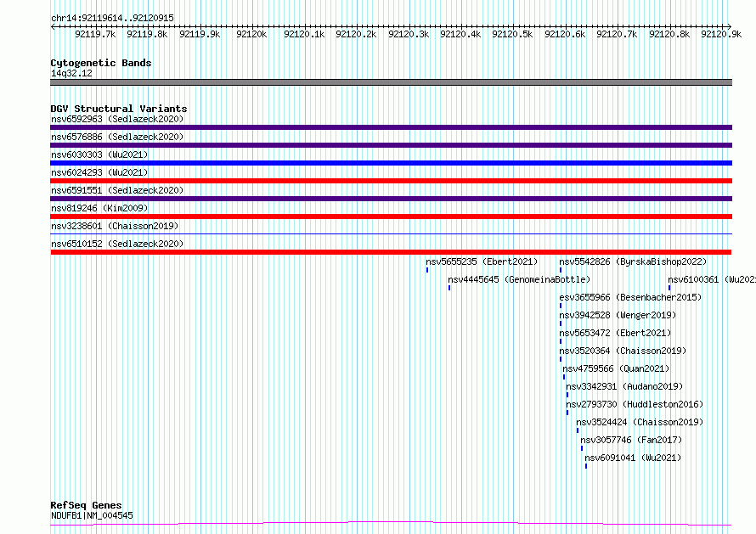
Task: Click the ruler's right arrowhead
Action: tap(730, 27)
